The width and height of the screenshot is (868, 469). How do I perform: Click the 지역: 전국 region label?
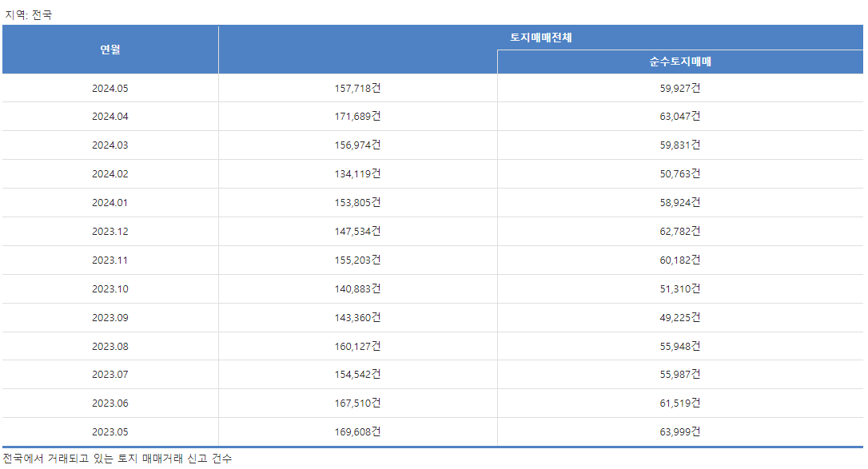tap(28, 15)
